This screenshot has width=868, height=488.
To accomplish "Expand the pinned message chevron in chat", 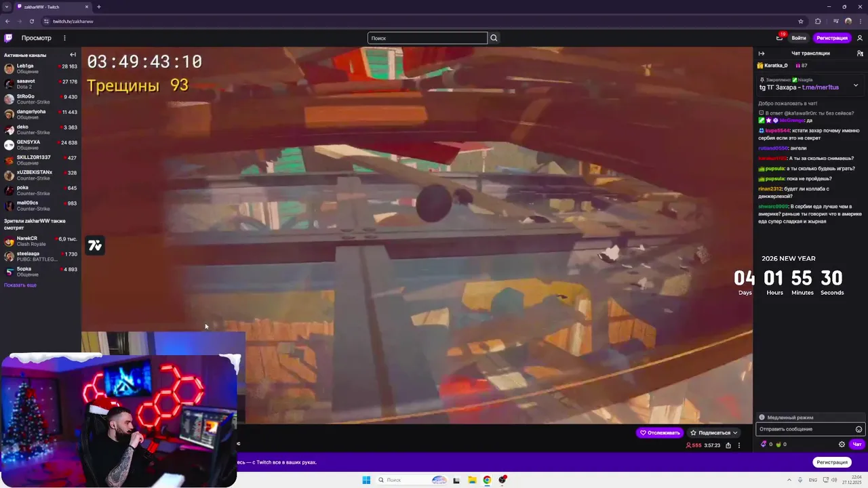I will [x=856, y=85].
